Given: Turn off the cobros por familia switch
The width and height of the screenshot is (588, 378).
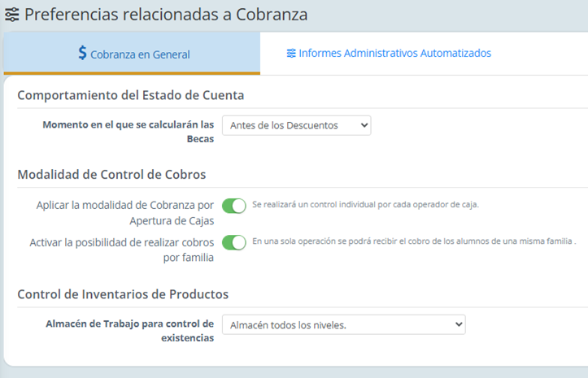Looking at the screenshot, I should [234, 242].
